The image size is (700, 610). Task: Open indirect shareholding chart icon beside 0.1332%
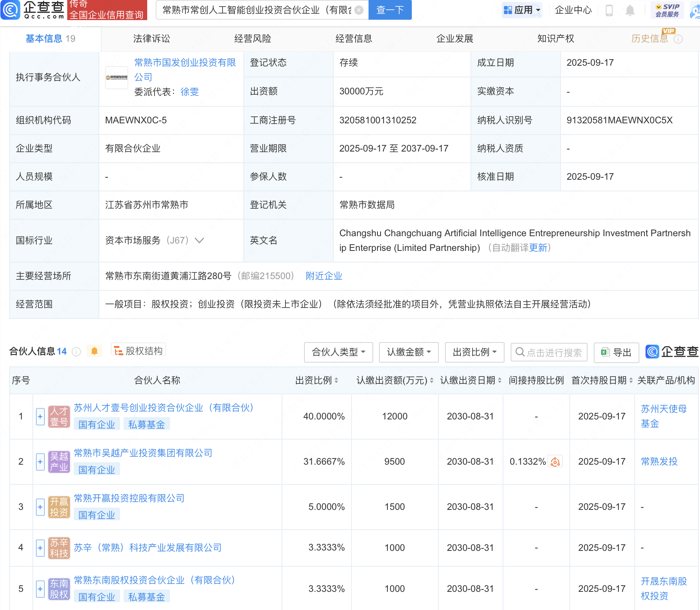click(555, 462)
